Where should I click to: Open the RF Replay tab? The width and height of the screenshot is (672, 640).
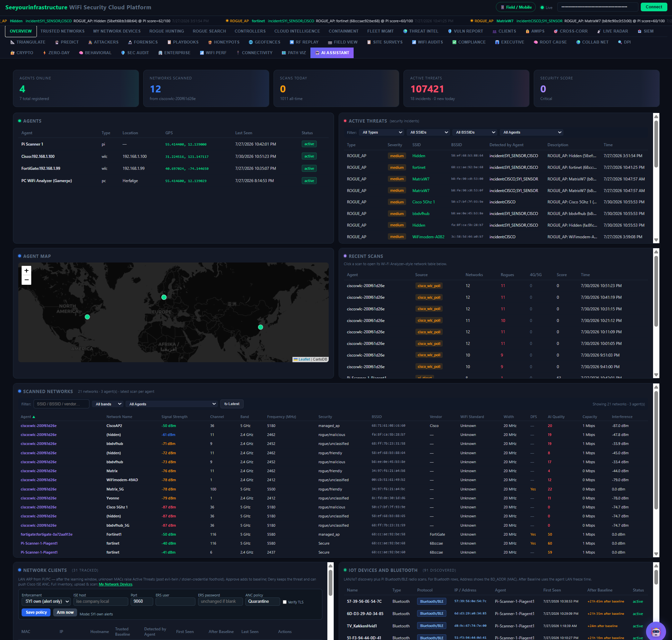[304, 42]
